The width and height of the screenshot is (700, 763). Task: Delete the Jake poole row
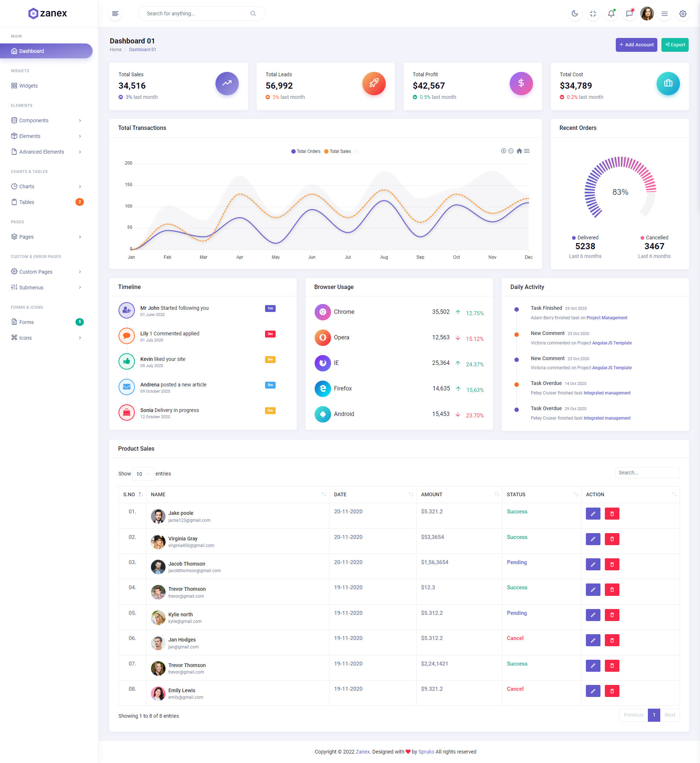click(x=612, y=514)
